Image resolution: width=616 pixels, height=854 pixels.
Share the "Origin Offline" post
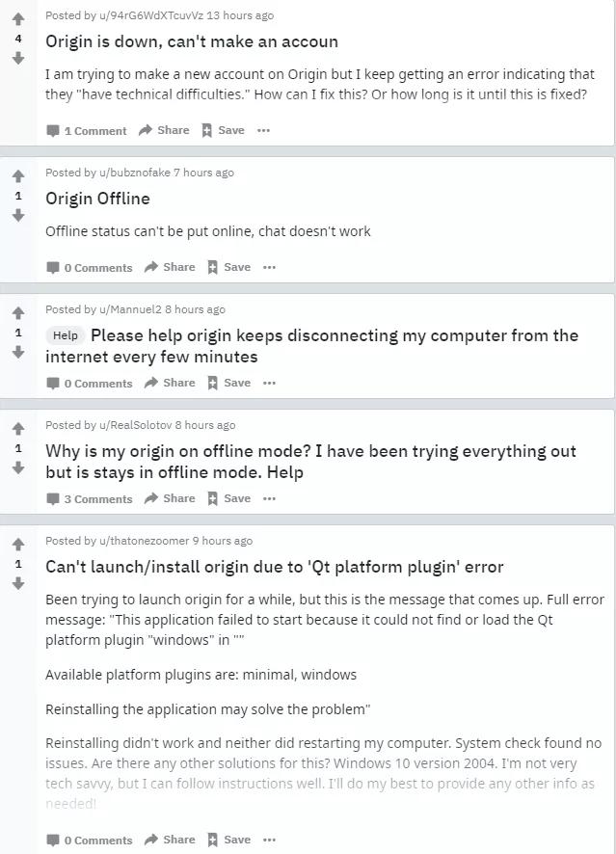click(x=170, y=267)
